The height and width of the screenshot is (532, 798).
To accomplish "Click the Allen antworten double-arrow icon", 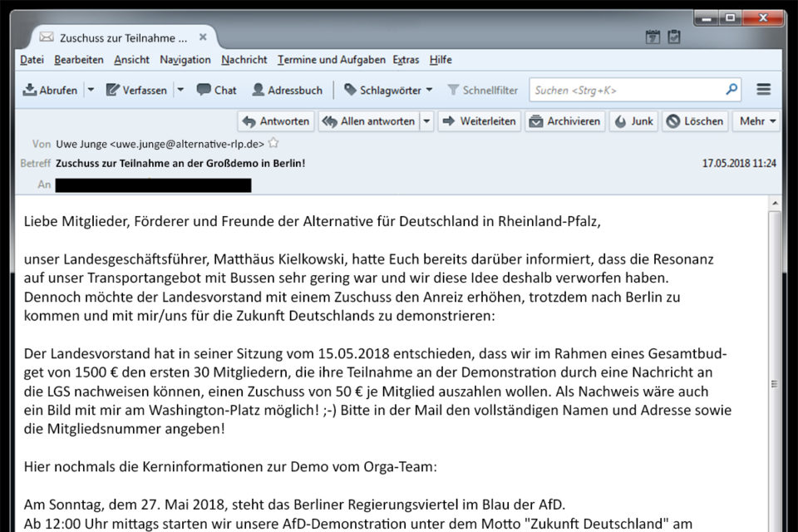I will [x=330, y=121].
